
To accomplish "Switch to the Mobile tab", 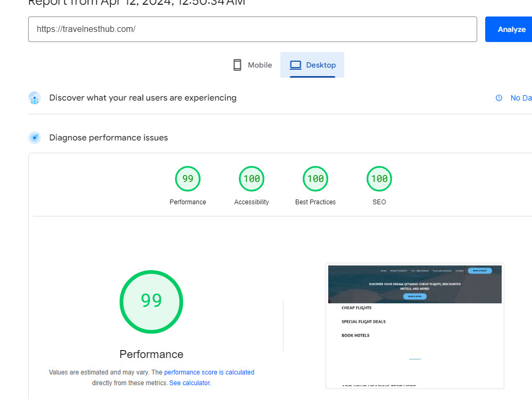I will (x=252, y=65).
